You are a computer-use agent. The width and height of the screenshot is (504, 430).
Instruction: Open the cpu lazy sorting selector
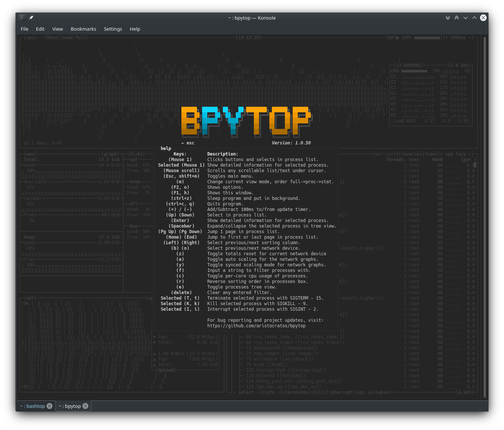457,154
